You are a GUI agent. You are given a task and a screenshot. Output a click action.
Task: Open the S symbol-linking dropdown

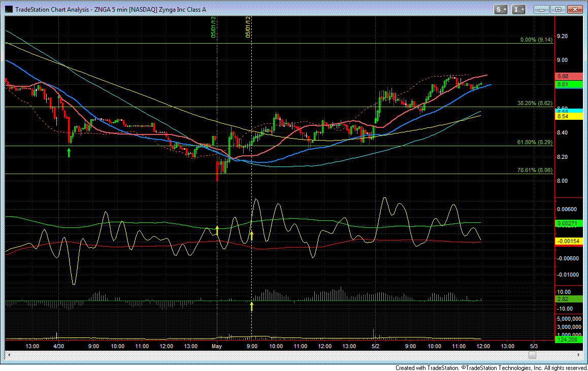pos(501,10)
